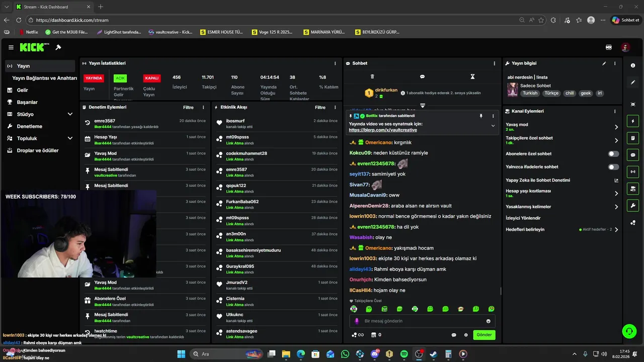Open the profile avatar in top header
644x362 pixels.
(x=625, y=47)
